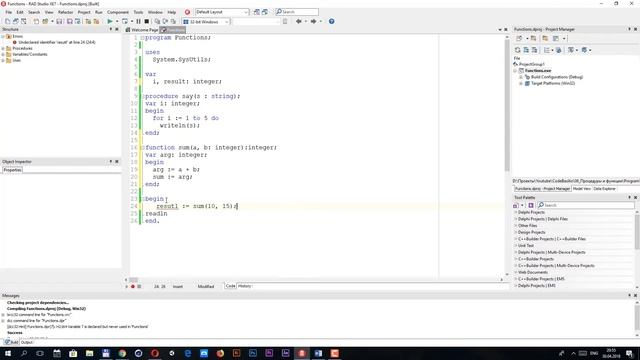Switch to the Code editor tab
Image resolution: width=640 pixels, height=360 pixels.
(x=230, y=286)
